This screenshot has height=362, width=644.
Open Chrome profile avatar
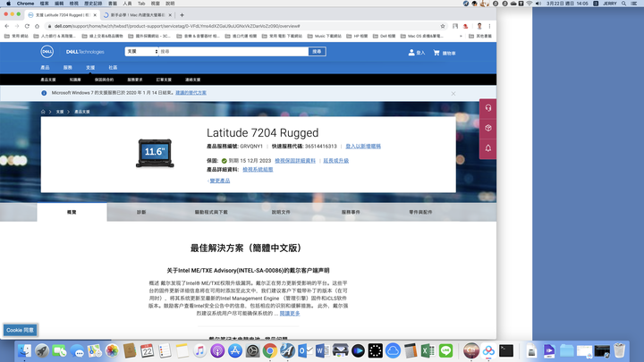click(x=479, y=26)
